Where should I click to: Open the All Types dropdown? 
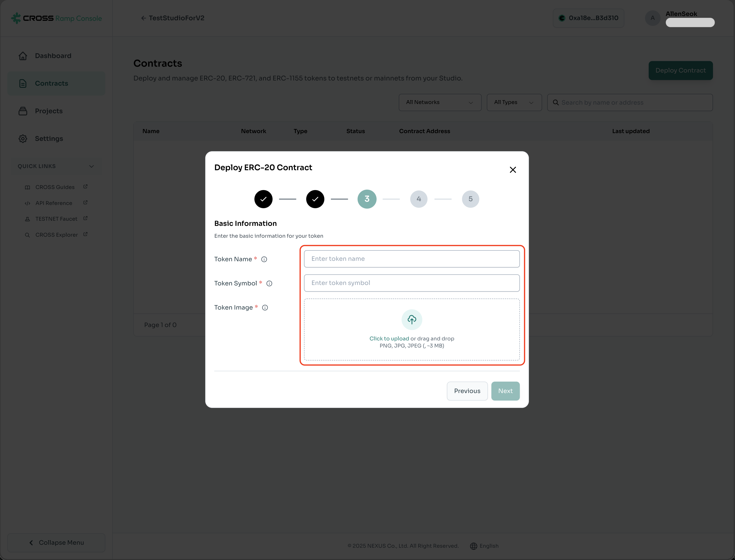[514, 102]
